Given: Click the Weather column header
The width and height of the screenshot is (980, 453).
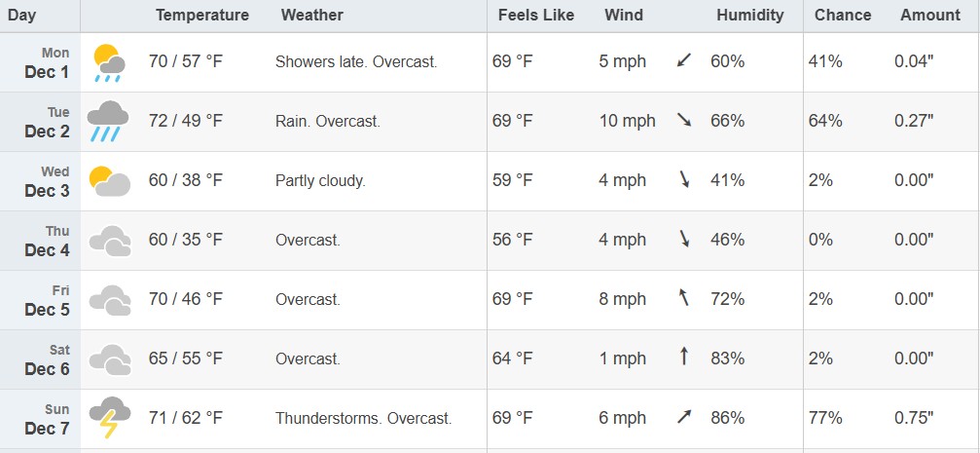Looking at the screenshot, I should (311, 15).
